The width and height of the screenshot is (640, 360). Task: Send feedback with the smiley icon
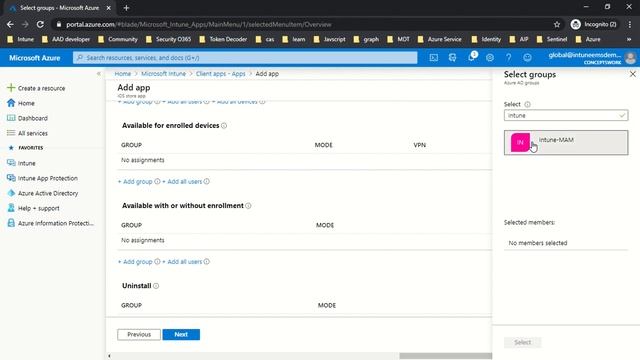click(527, 58)
